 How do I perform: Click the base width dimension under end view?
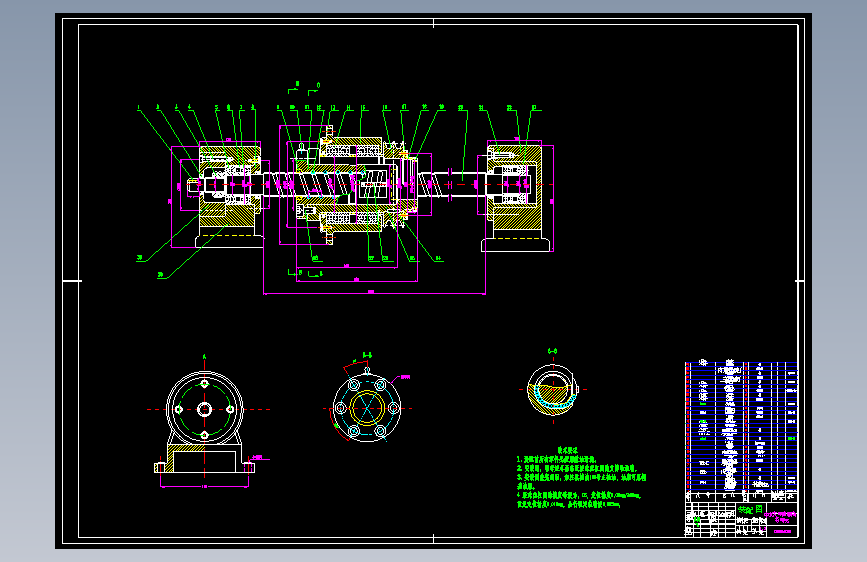click(205, 486)
